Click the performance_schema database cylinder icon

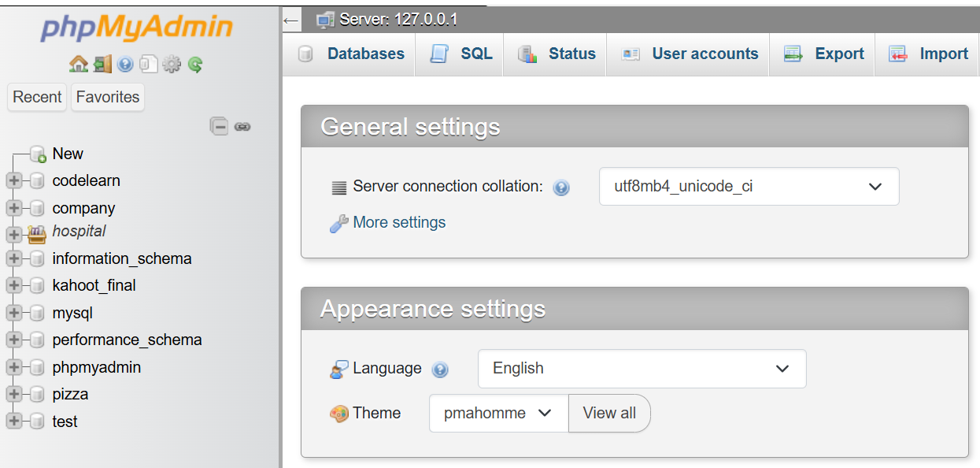click(x=37, y=340)
